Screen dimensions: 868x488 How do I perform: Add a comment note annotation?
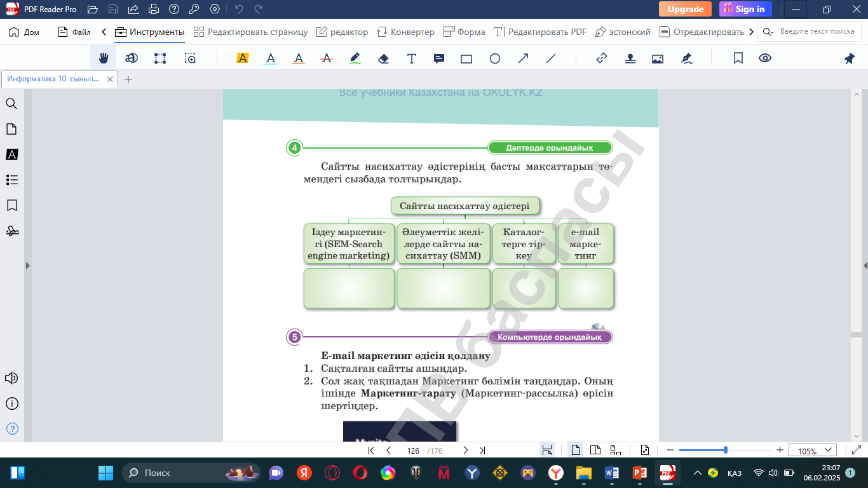pos(438,58)
